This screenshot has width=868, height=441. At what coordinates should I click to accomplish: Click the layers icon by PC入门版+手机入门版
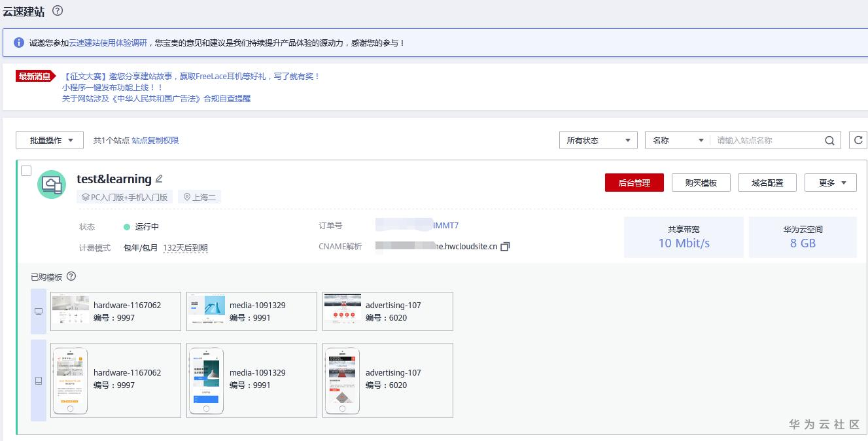coord(85,197)
